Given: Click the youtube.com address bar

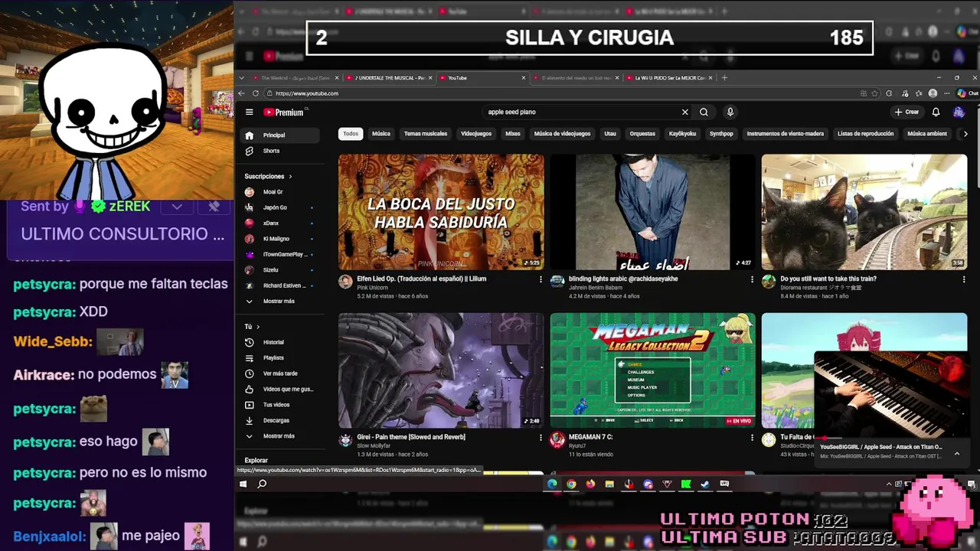Looking at the screenshot, I should point(563,93).
